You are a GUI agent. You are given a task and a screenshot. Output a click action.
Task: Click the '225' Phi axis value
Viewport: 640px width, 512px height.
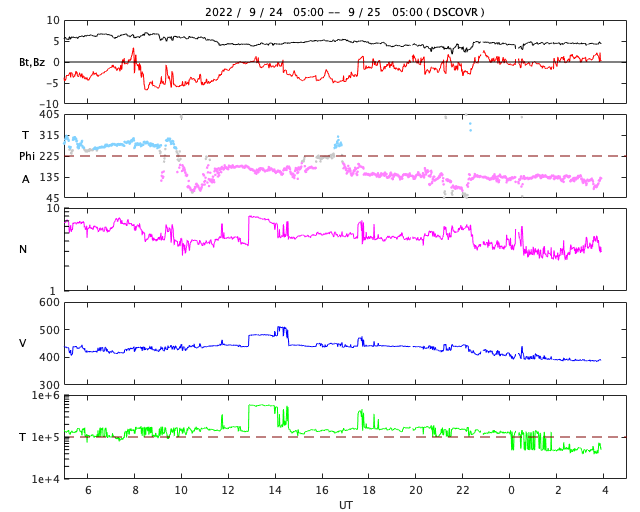point(49,156)
